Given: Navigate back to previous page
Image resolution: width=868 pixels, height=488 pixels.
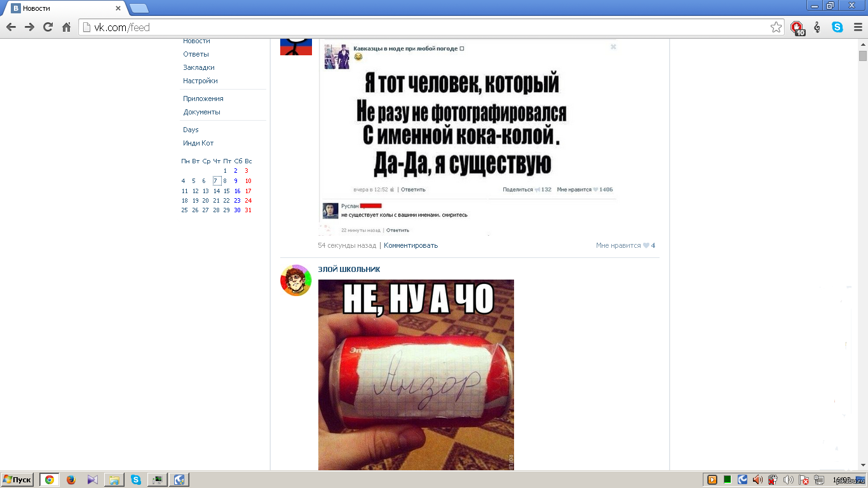Looking at the screenshot, I should coord(11,27).
